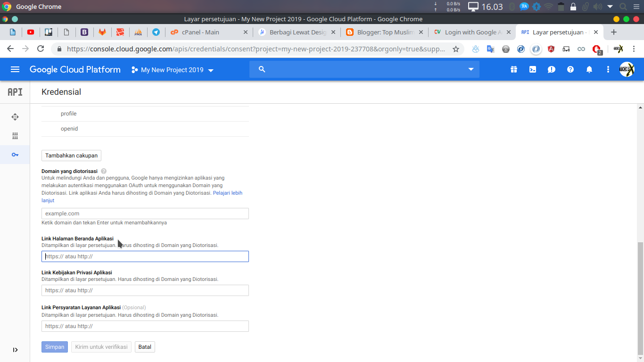Focus the Link Kebijakan Privasi Aplikasi field
The width and height of the screenshot is (644, 362).
145,290
